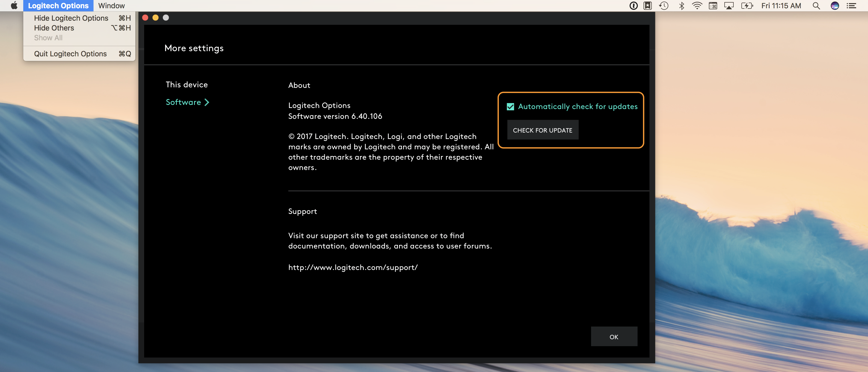Expand the Software section chevron
The width and height of the screenshot is (868, 372).
click(207, 102)
